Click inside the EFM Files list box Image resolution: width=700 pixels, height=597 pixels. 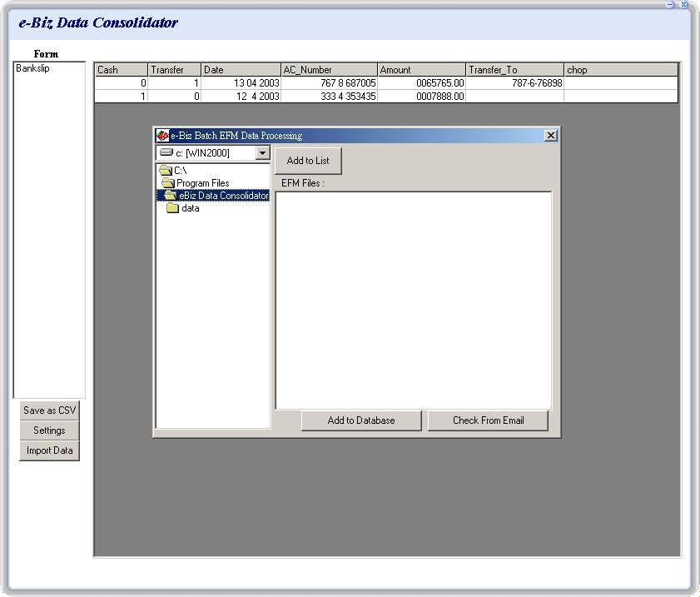click(x=413, y=300)
